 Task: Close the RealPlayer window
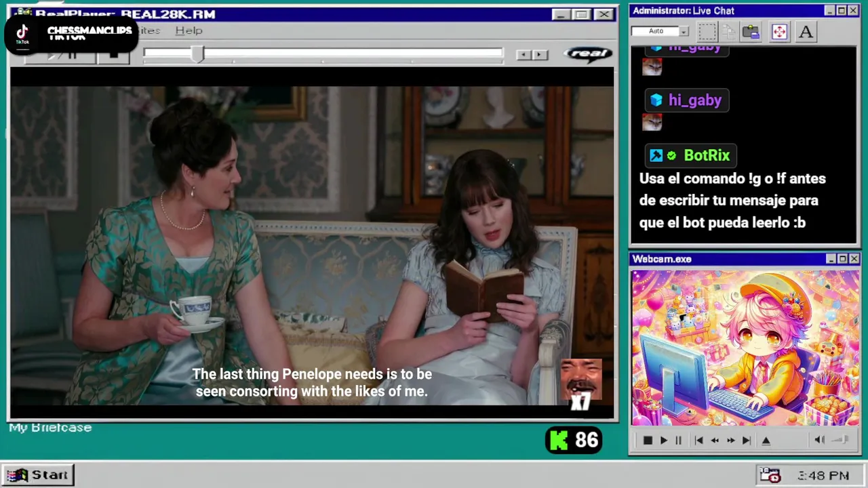pyautogui.click(x=604, y=14)
